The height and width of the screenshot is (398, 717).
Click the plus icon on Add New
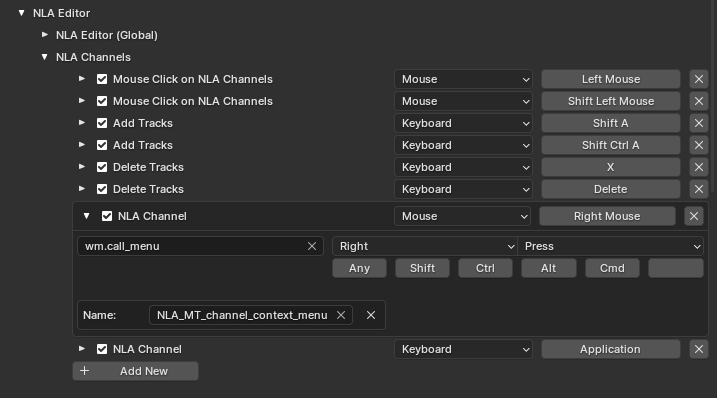pos(85,371)
